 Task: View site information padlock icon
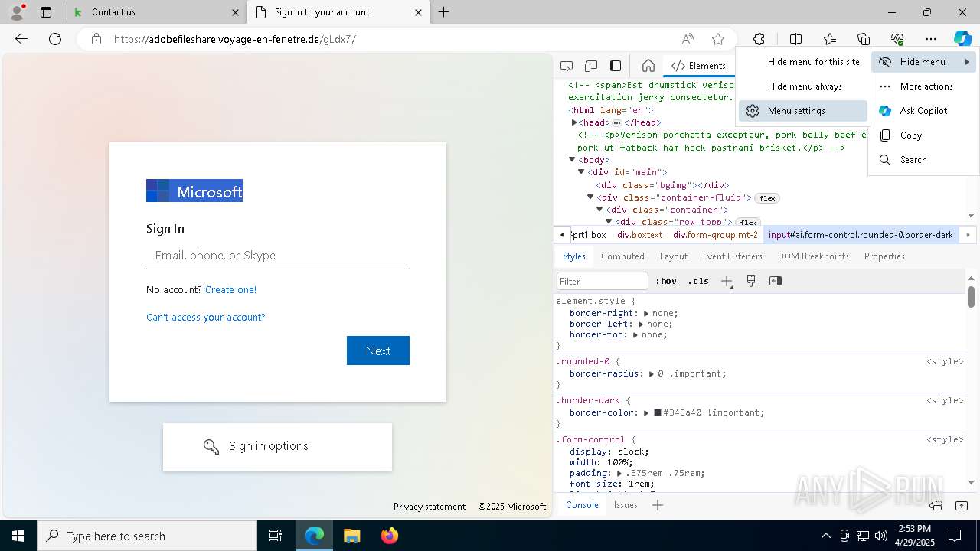(96, 39)
